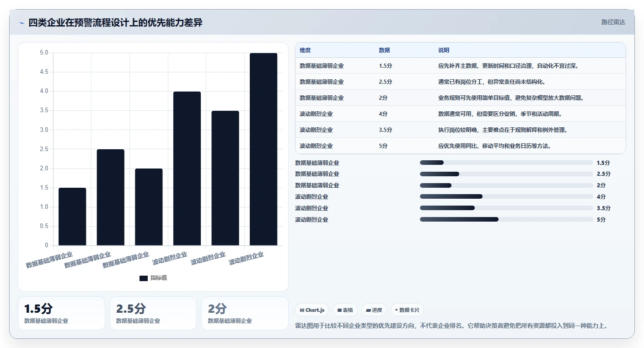644x348 pixels.
Task: Click the y-axis label 2.5
Action: 44,149
